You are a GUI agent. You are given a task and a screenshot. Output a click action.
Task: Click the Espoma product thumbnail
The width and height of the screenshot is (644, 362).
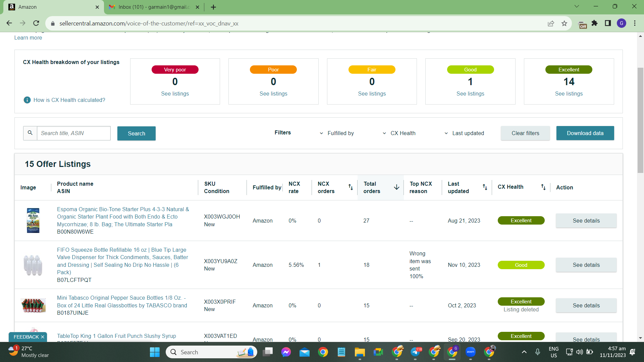pyautogui.click(x=33, y=221)
